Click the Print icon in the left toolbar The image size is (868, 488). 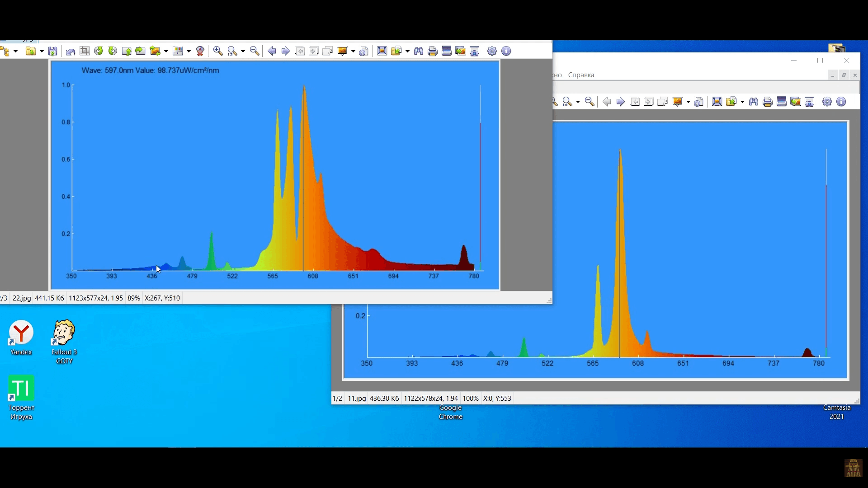432,51
